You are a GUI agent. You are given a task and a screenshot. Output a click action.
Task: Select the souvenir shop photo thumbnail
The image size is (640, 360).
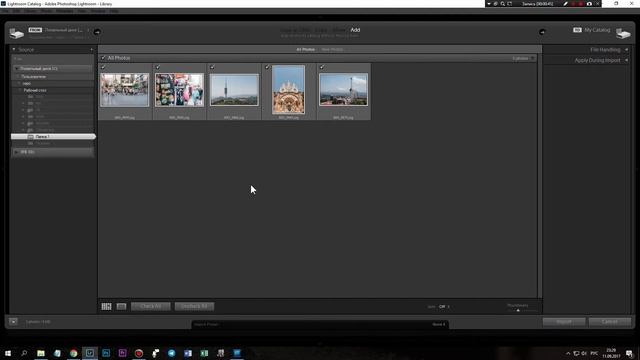click(179, 90)
